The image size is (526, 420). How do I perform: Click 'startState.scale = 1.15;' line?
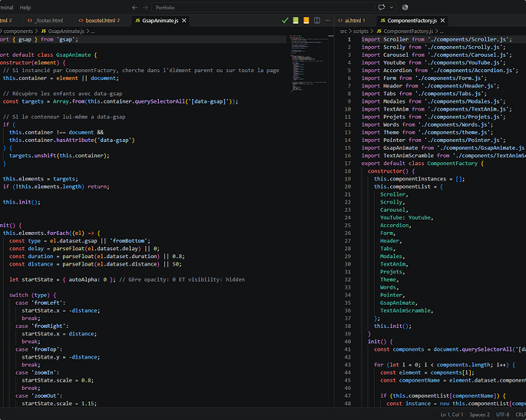[x=59, y=404]
